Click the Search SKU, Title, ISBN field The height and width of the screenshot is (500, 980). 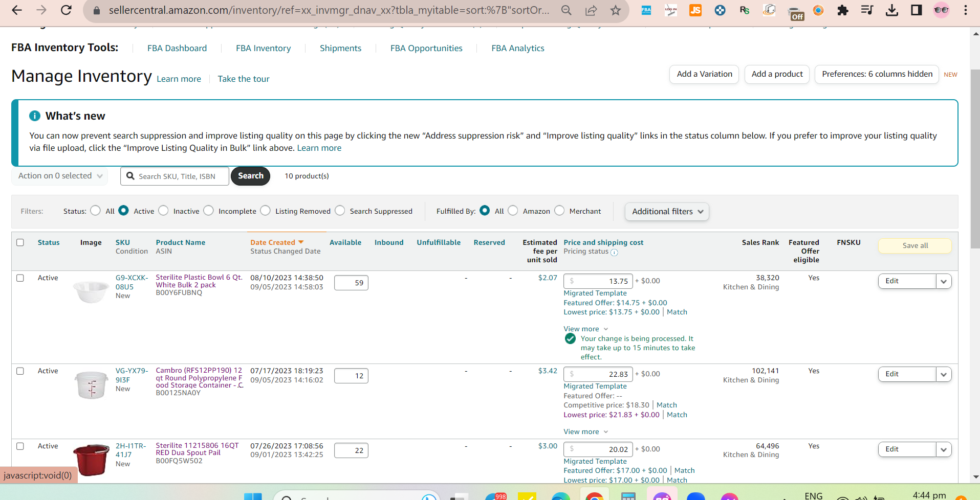click(175, 176)
